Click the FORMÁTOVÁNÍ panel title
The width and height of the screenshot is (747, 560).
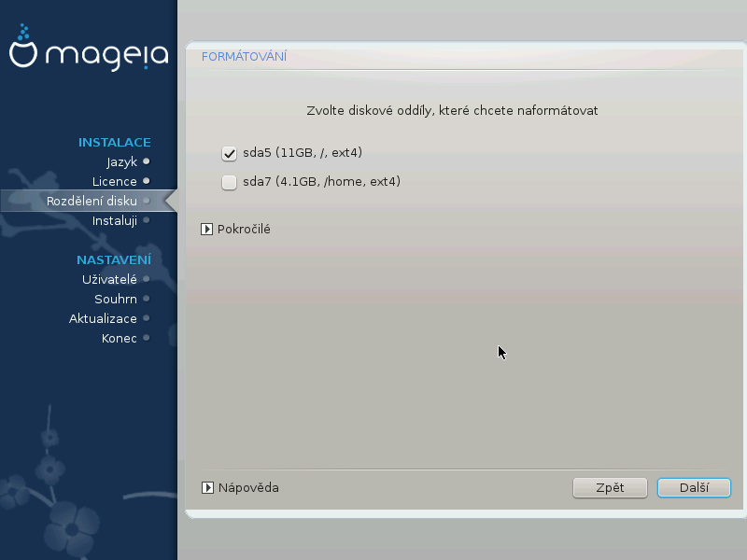pyautogui.click(x=244, y=57)
